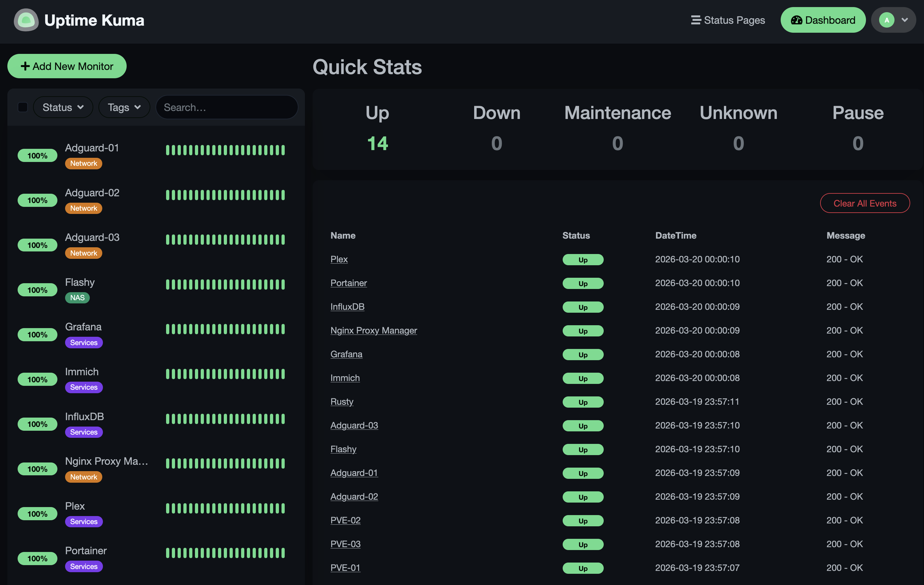Screen dimensions: 924x585
Task: Click the Network tag badge on Adguard-01
Action: (83, 164)
